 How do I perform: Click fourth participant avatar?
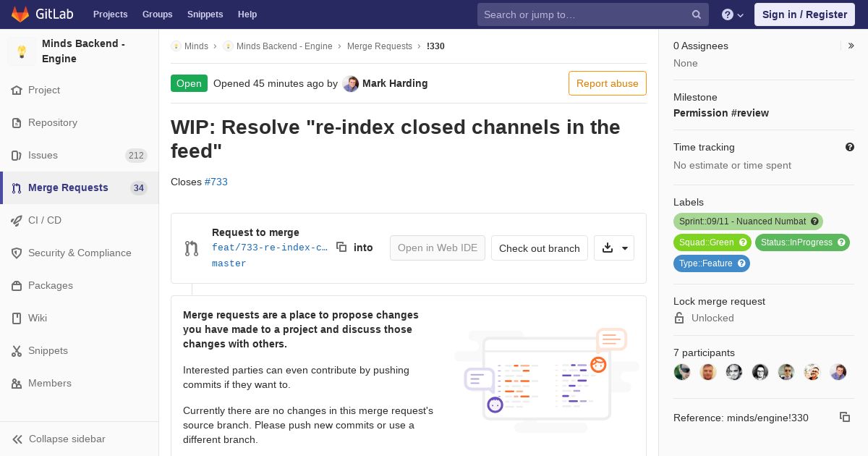click(760, 372)
